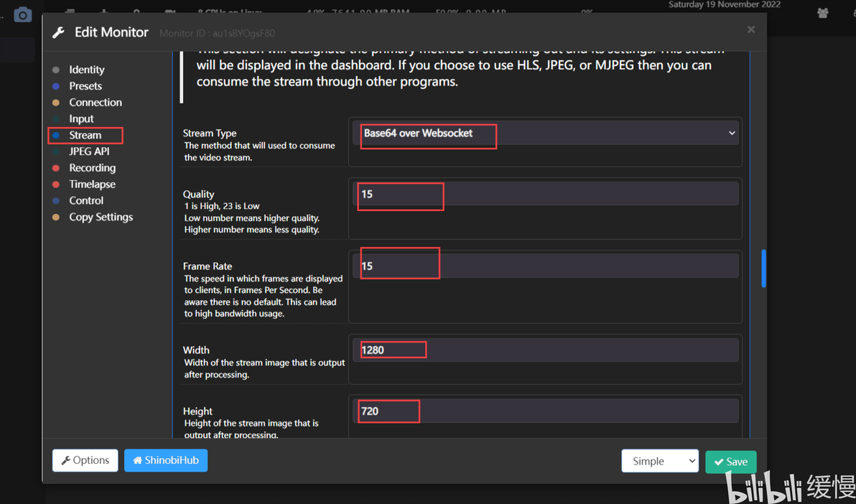Click the Quality input field
This screenshot has width=856, height=504.
[x=546, y=195]
